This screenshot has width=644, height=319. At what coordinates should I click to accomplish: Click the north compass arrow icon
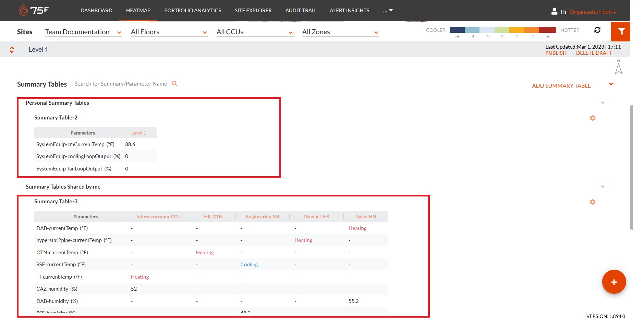pyautogui.click(x=618, y=67)
